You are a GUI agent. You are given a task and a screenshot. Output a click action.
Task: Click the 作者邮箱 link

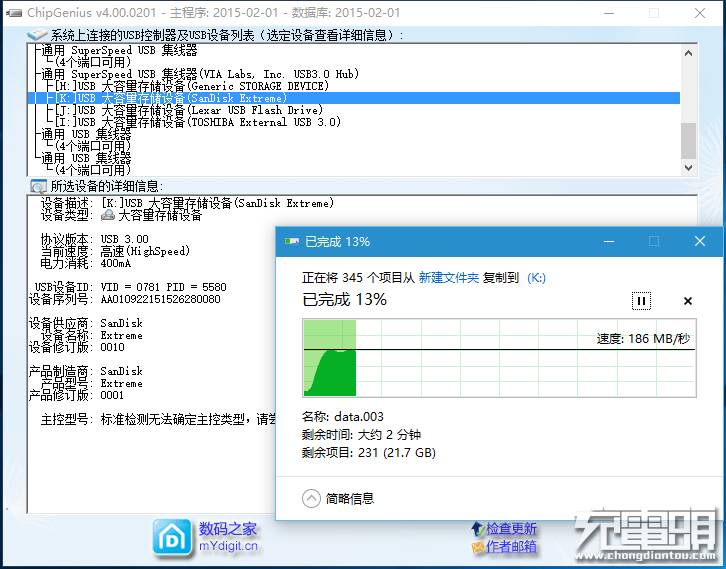511,547
